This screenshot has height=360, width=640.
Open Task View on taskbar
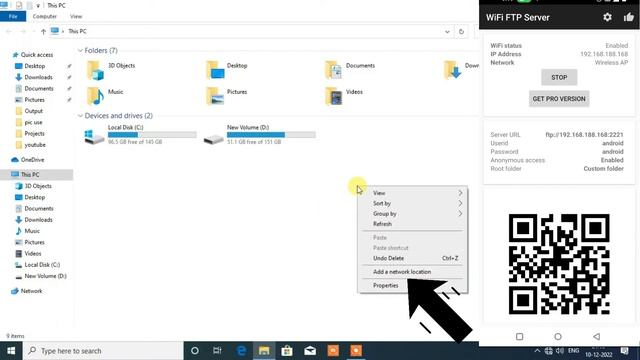(x=217, y=351)
